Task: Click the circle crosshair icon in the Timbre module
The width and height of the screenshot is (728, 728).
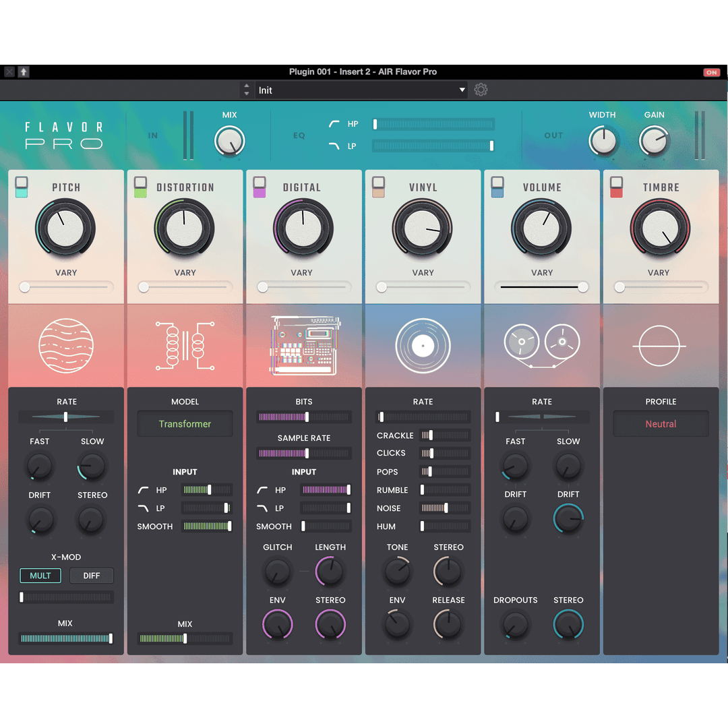Action: tap(660, 346)
